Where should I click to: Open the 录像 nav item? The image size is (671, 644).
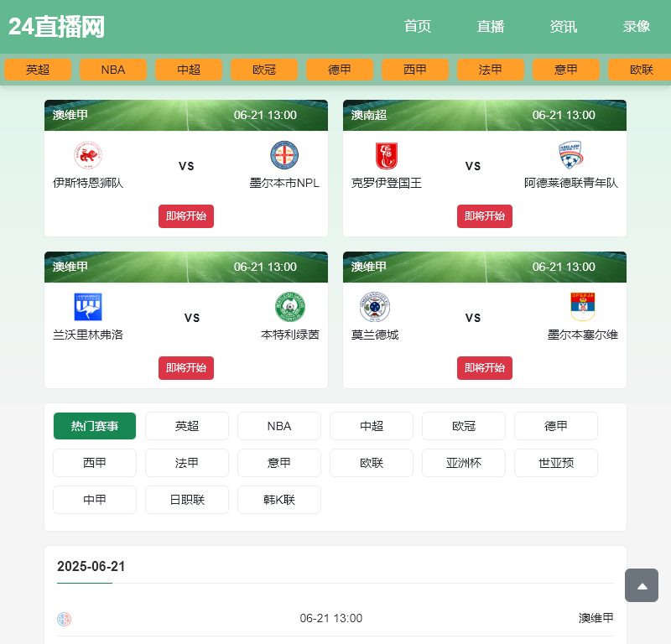637,26
